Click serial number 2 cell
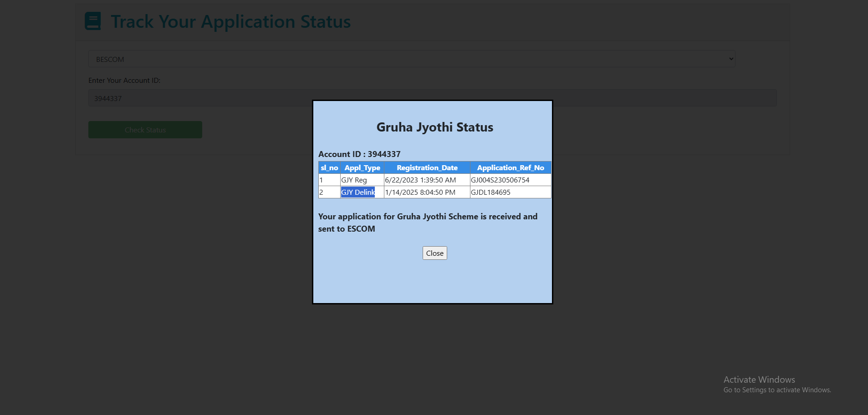Screen dimensions: 868x415 pos(329,192)
